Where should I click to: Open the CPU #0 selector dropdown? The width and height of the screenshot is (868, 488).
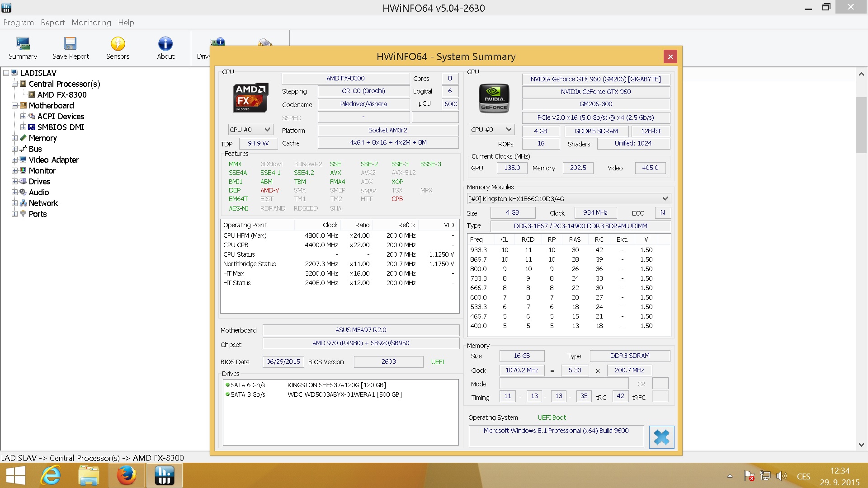click(x=250, y=130)
